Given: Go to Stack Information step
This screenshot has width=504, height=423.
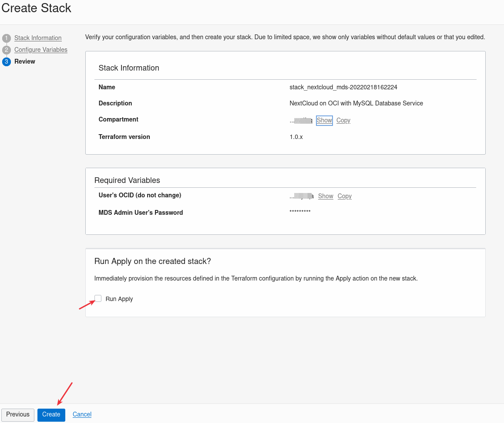Looking at the screenshot, I should 38,38.
